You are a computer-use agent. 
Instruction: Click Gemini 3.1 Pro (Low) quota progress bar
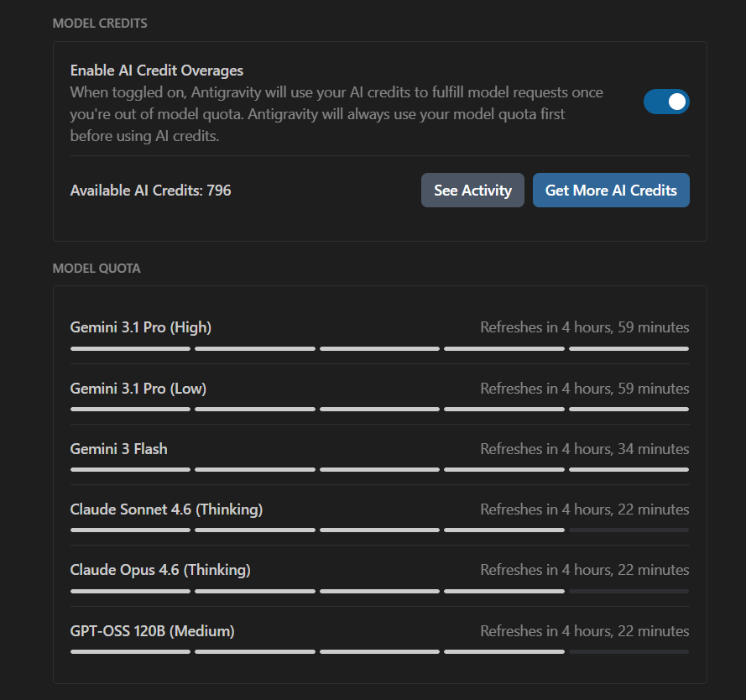pyautogui.click(x=379, y=410)
